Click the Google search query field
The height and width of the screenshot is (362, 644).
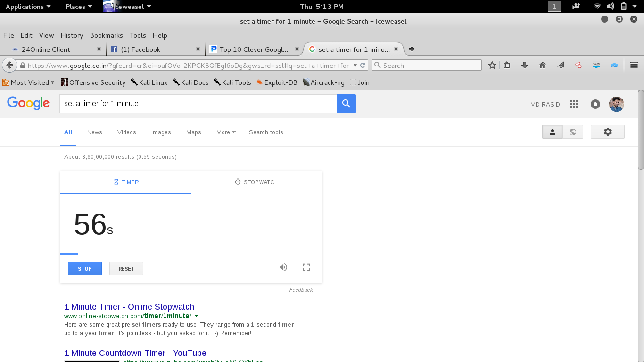(x=198, y=104)
